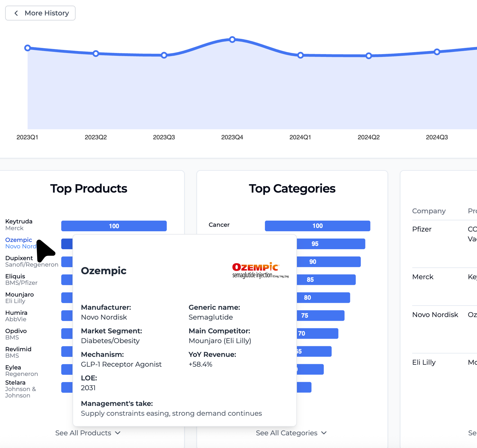
Task: Click the +58.4% YoY revenue value
Action: [x=200, y=364]
